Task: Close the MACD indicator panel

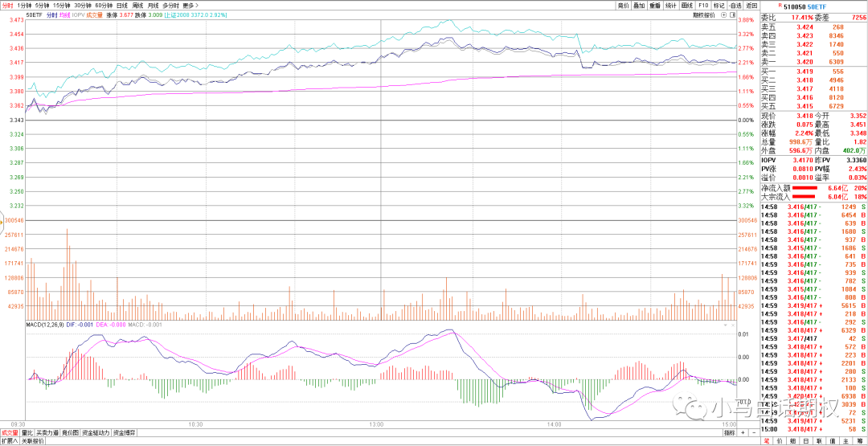Action: point(733,325)
